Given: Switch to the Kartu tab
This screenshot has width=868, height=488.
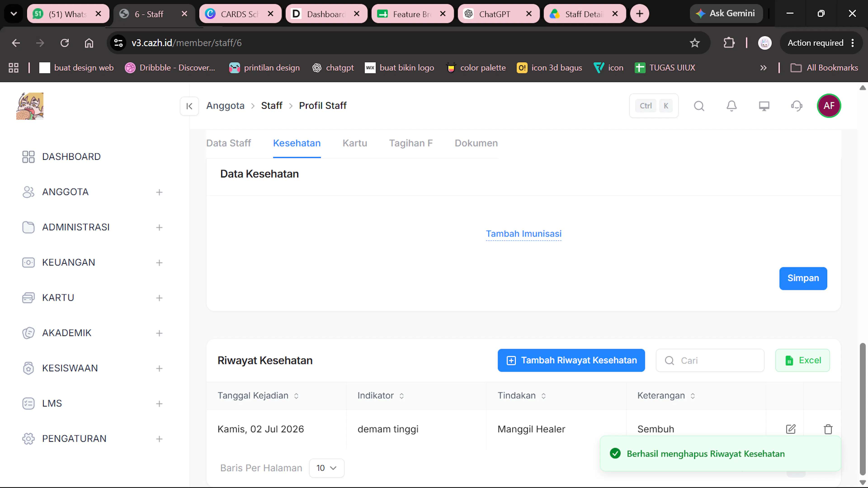Looking at the screenshot, I should 354,143.
